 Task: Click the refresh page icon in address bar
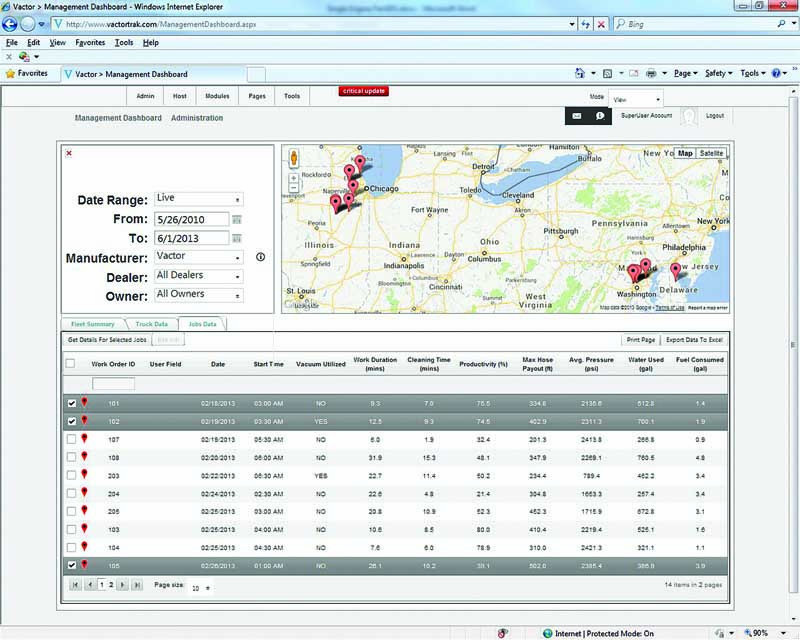click(x=586, y=24)
